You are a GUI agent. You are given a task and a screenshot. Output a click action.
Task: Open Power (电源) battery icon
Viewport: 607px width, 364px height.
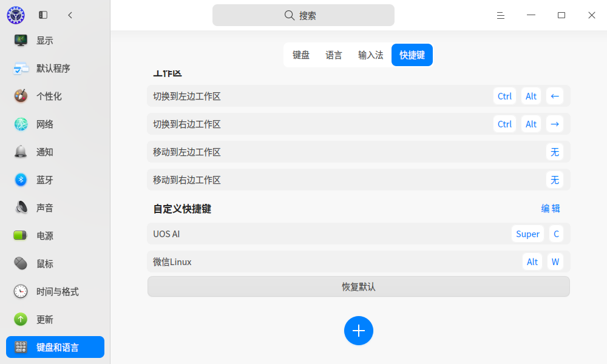[x=21, y=235]
